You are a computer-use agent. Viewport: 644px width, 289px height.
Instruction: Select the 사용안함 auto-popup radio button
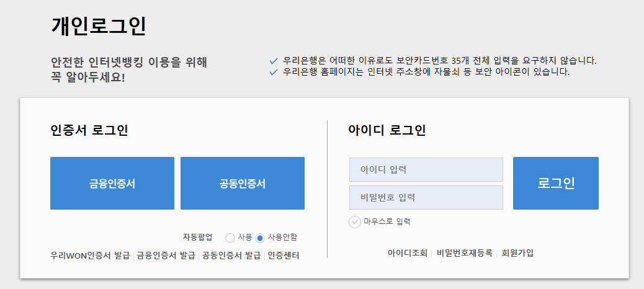click(260, 238)
